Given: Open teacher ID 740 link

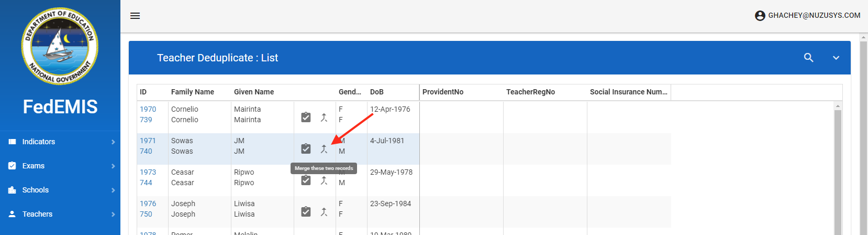Looking at the screenshot, I should pyautogui.click(x=146, y=151).
